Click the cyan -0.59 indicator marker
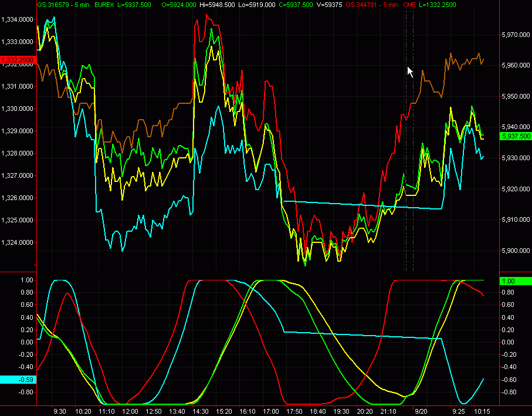This screenshot has height=416, width=532. coord(18,380)
